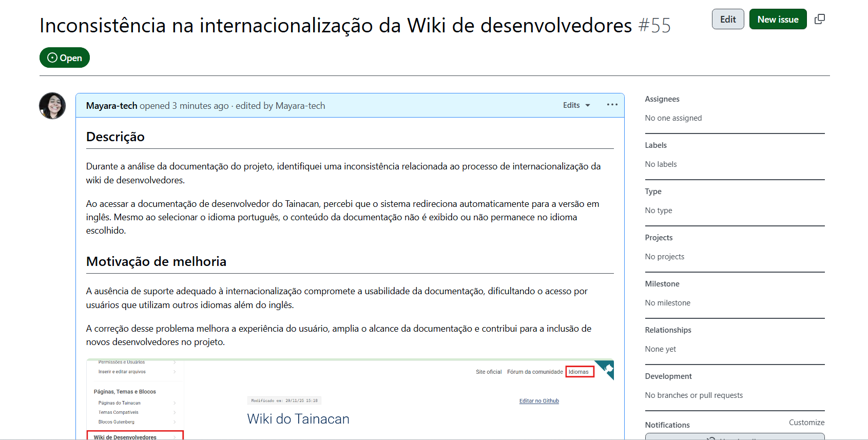The width and height of the screenshot is (868, 440).
Task: Open the Development sidebar section
Action: coord(668,376)
